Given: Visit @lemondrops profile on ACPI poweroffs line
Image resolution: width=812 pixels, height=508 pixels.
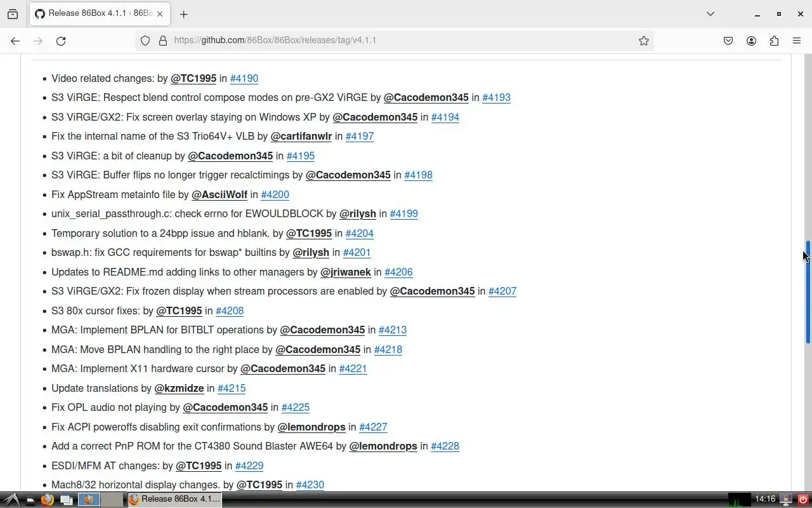Looking at the screenshot, I should pyautogui.click(x=311, y=427).
